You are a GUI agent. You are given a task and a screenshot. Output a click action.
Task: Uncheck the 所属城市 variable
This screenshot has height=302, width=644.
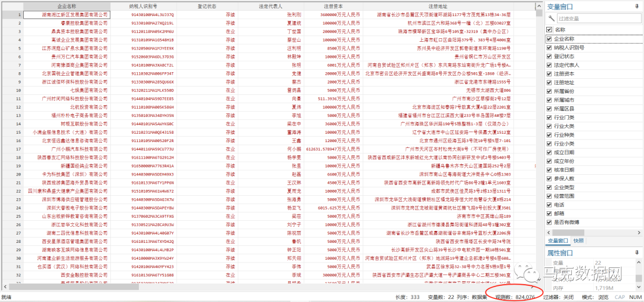549,100
